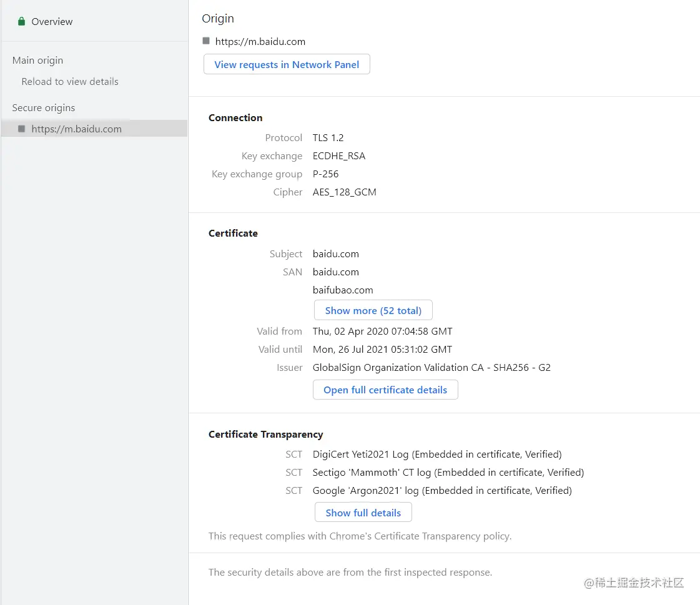Image resolution: width=700 pixels, height=605 pixels.
Task: Click gray square icon under Origin heading
Action: coord(206,41)
